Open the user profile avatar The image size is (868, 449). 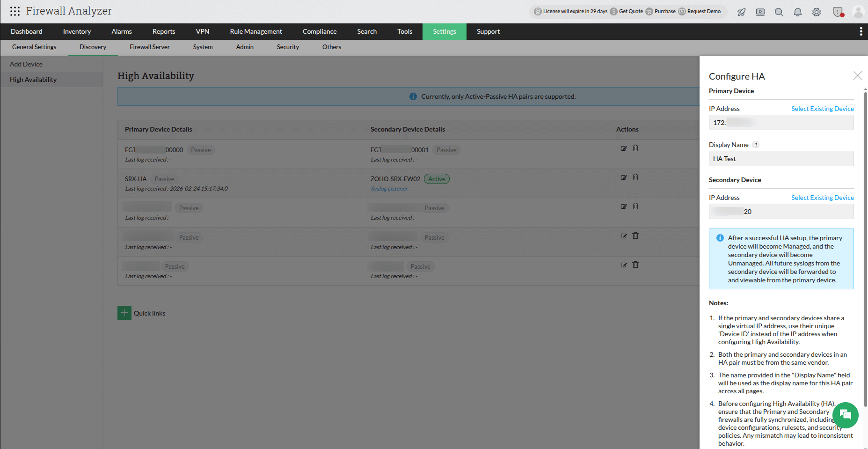pos(858,12)
